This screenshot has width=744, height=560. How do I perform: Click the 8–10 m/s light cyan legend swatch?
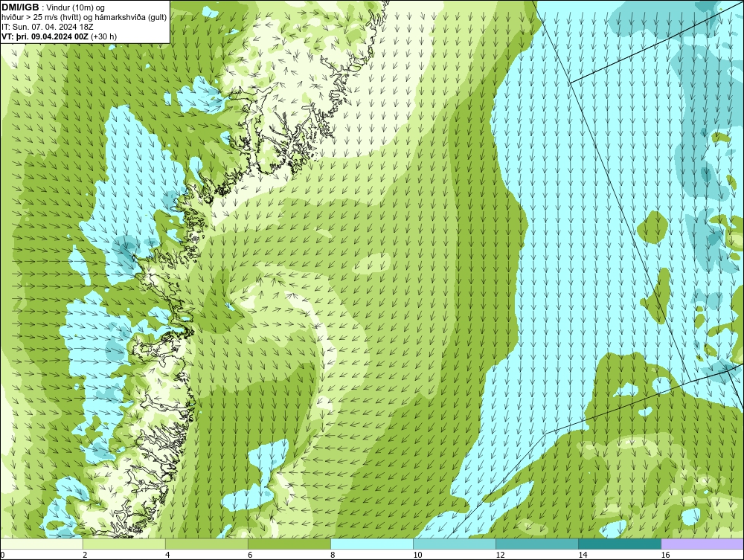372,544
